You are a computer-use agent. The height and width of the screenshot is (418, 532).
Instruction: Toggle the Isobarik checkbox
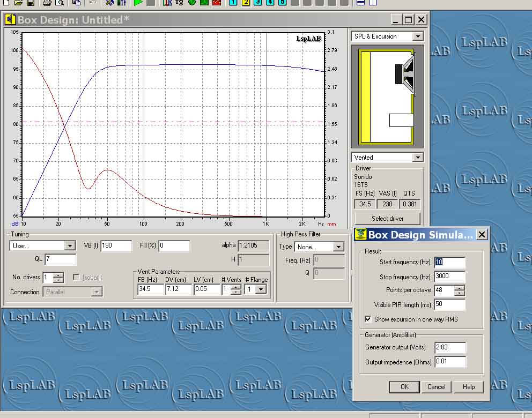pos(76,278)
